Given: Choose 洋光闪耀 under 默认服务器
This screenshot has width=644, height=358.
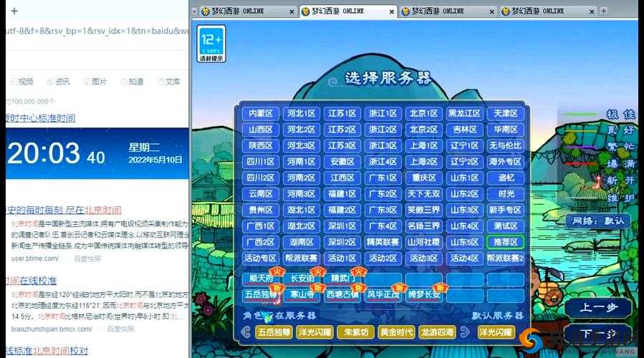Looking at the screenshot, I should [496, 332].
